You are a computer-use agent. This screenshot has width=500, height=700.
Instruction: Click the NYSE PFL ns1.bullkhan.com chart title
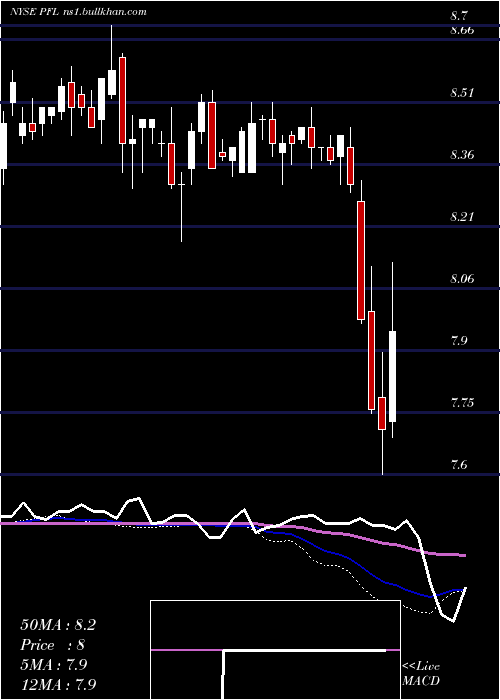coord(79,12)
